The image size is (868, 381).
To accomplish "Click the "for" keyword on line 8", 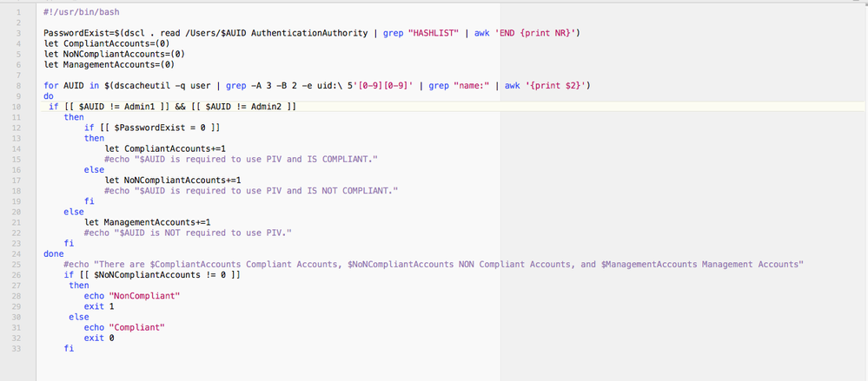I will (x=51, y=85).
